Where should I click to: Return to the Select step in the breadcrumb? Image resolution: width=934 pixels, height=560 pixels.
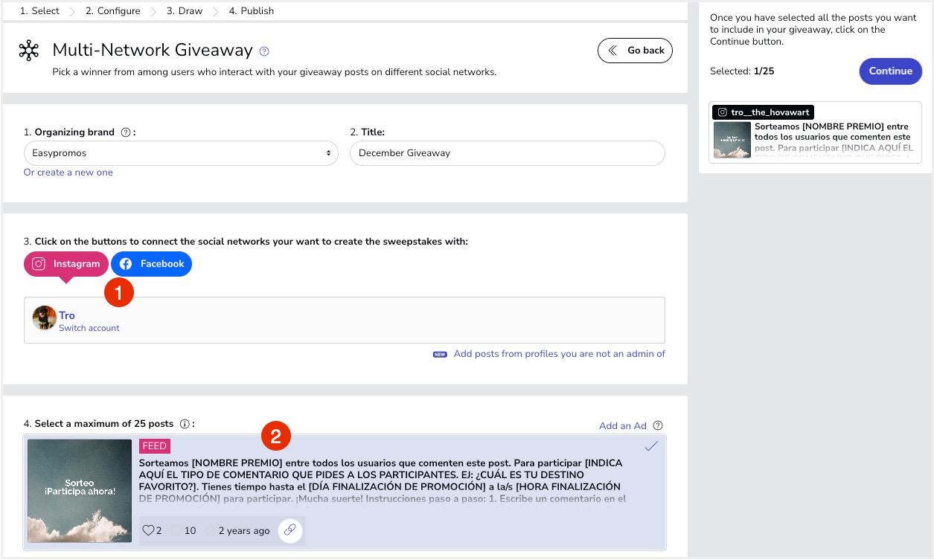click(39, 10)
